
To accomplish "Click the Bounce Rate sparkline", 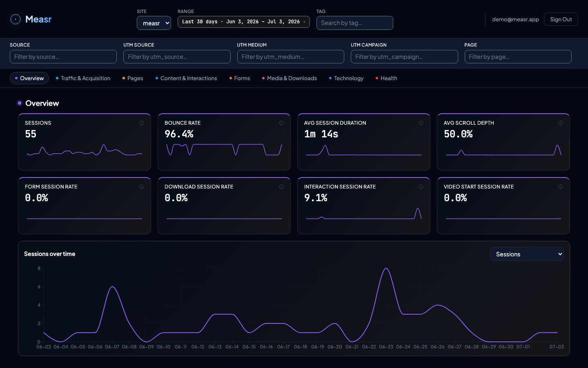I will coord(224,150).
